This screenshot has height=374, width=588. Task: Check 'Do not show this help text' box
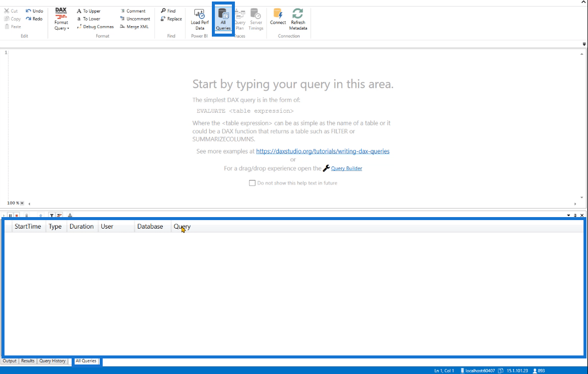point(252,183)
